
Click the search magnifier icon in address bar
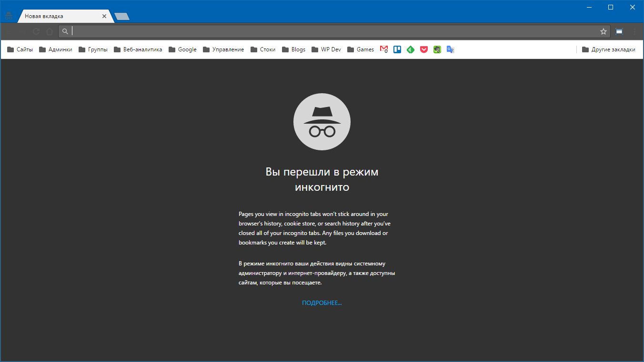coord(65,31)
